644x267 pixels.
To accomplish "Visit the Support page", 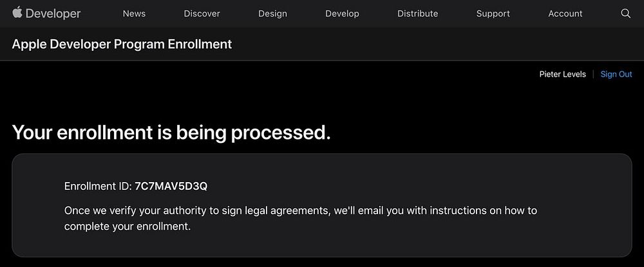I will point(493,14).
